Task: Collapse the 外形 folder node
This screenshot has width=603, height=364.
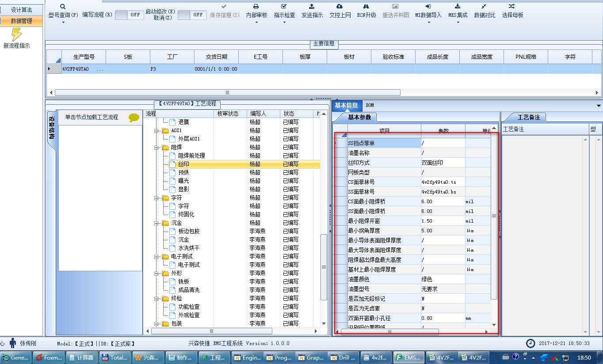Action: (156, 273)
